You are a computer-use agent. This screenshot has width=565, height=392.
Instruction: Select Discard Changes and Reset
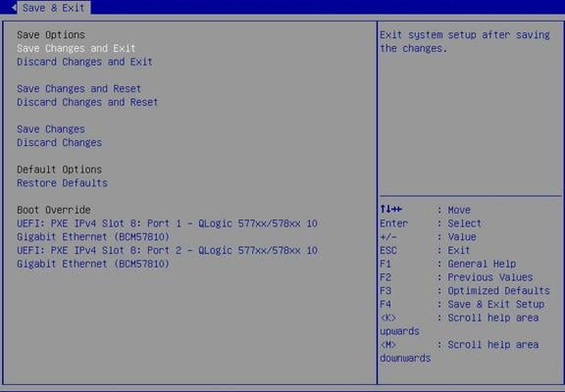point(87,102)
